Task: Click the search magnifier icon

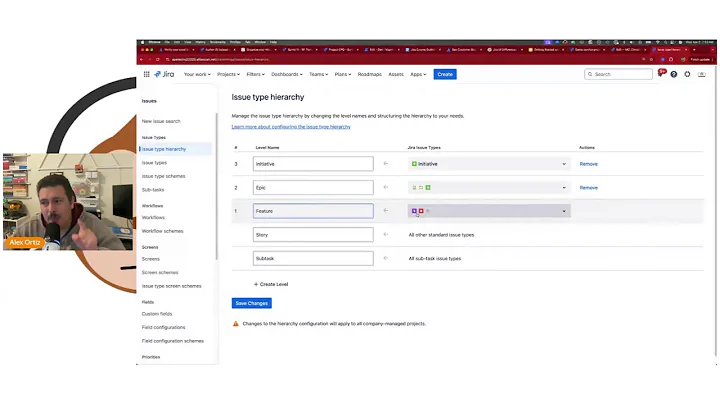Action: point(591,74)
